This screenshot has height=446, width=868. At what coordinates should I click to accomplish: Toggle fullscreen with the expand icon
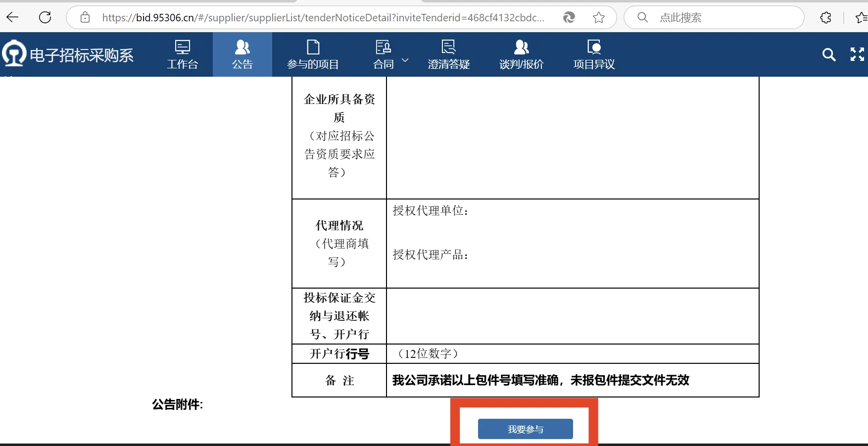point(857,55)
